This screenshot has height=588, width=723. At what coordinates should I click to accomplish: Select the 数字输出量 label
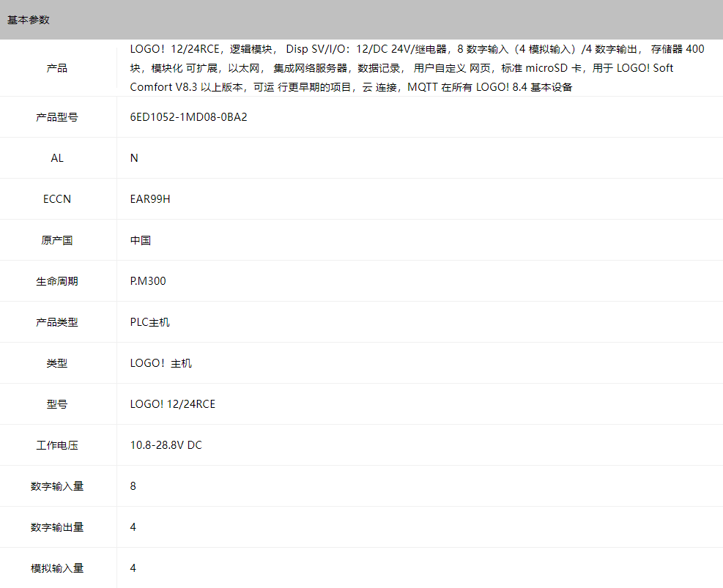pyautogui.click(x=56, y=527)
